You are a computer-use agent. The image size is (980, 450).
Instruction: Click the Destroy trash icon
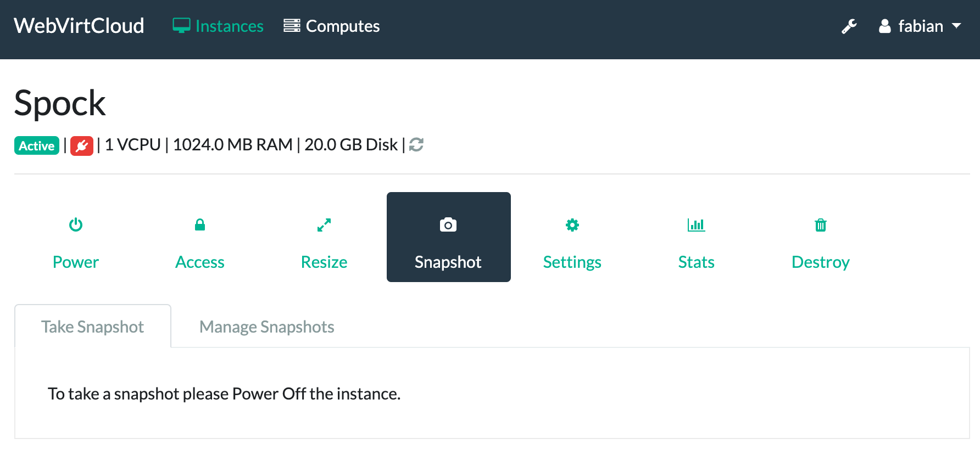click(x=820, y=224)
